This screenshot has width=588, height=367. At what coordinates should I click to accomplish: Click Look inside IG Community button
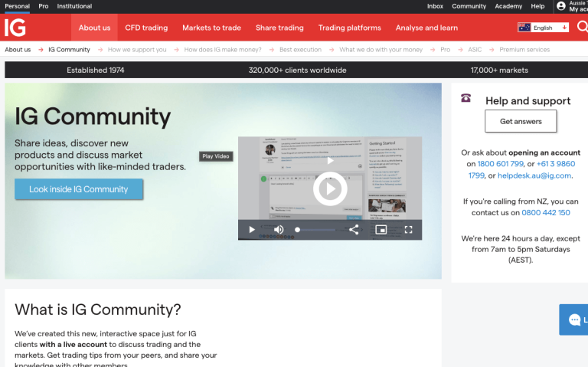pos(79,189)
